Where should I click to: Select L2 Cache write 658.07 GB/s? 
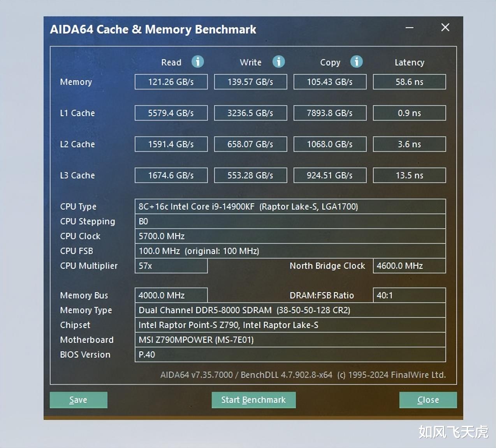click(x=250, y=144)
